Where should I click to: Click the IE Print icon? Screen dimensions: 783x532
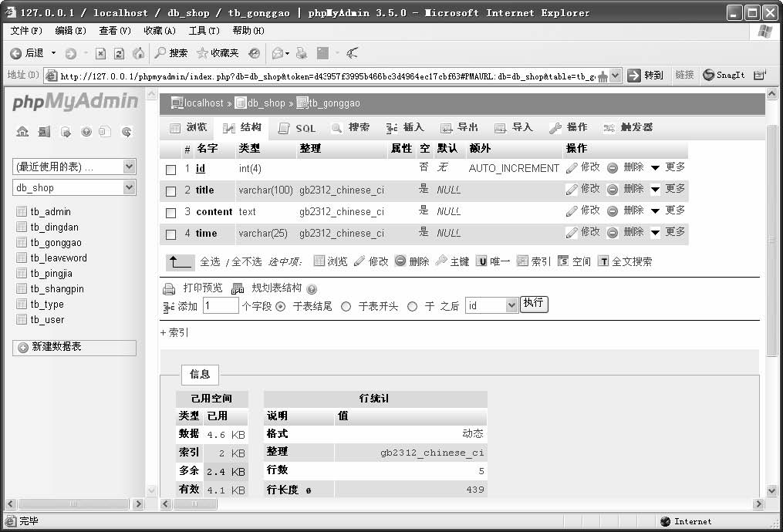coord(302,53)
